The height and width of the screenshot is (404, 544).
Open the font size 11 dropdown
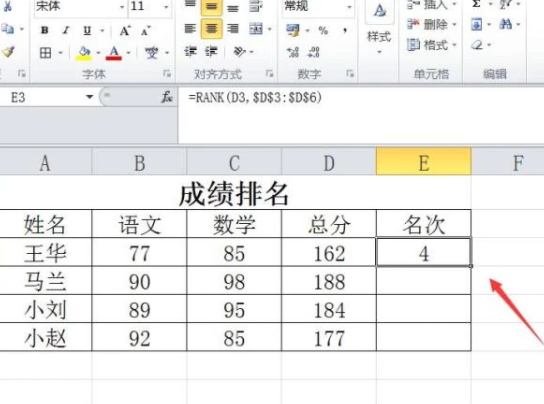tap(167, 7)
